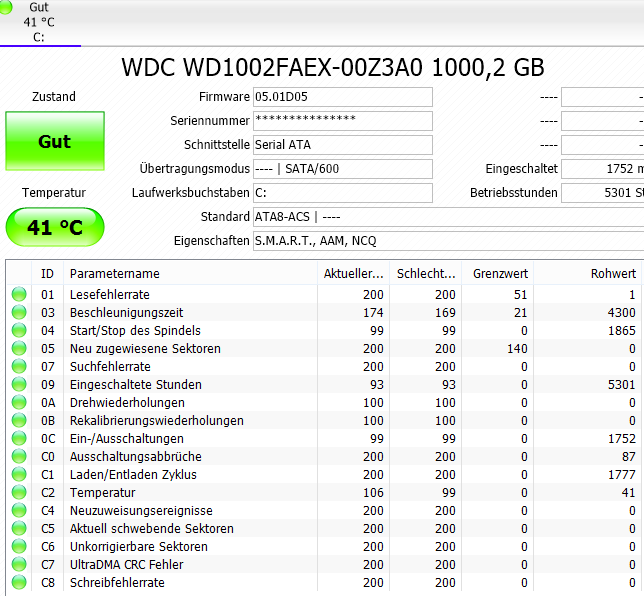644x596 pixels.
Task: Click the raw value 87 for Ausschaltungsabbrüche
Action: (628, 456)
